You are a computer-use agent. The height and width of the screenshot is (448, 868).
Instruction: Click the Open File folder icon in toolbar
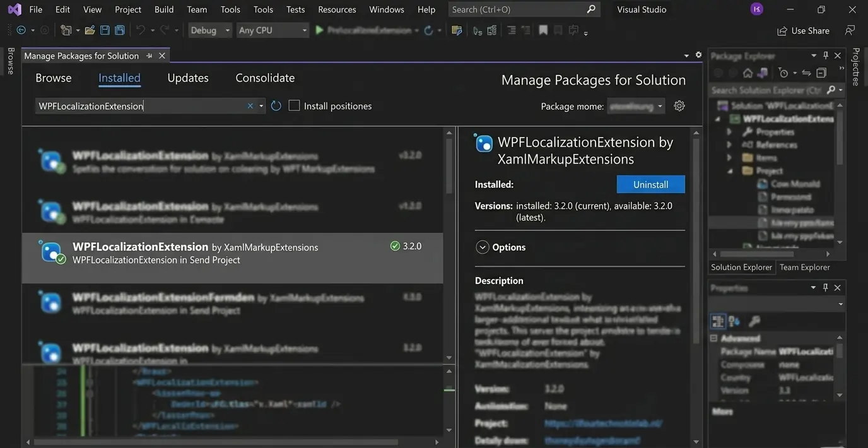(90, 30)
